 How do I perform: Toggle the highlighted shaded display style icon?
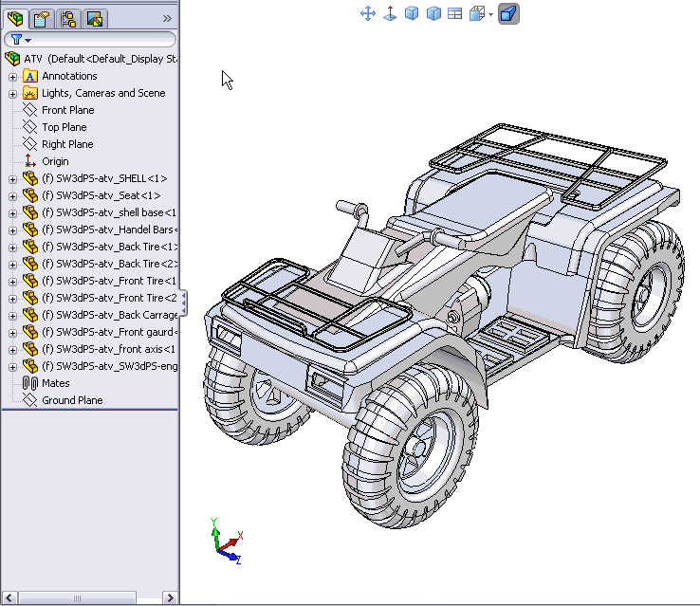[508, 14]
